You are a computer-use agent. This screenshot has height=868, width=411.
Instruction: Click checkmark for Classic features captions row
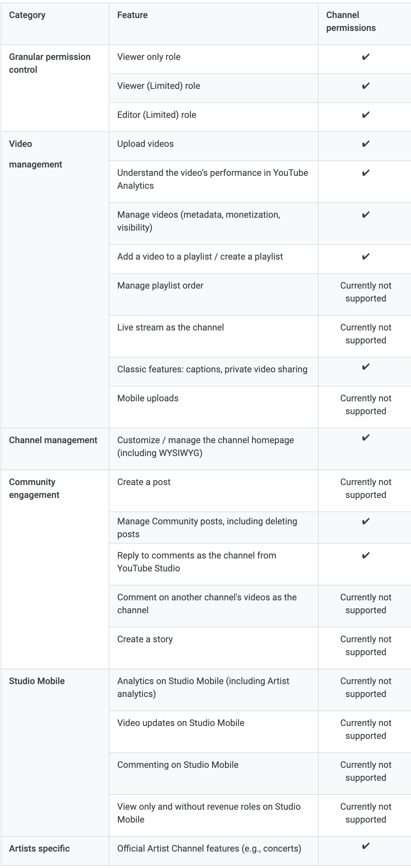tap(366, 367)
